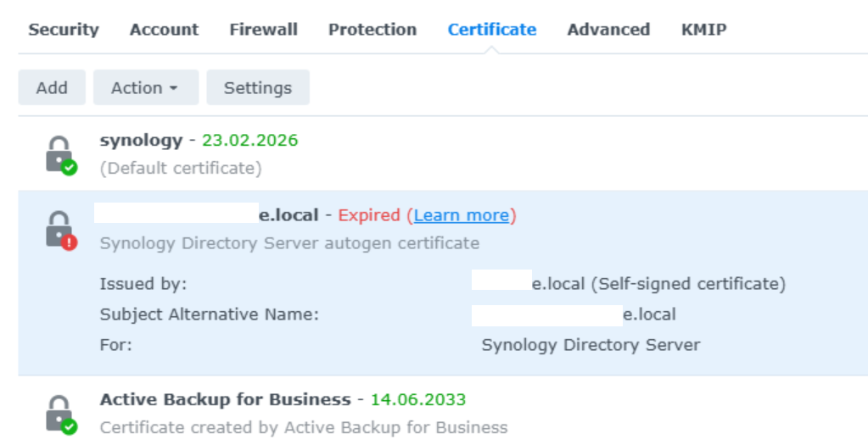Click the expired certificate lock warning icon
Image resolution: width=868 pixels, height=445 pixels.
click(x=59, y=230)
